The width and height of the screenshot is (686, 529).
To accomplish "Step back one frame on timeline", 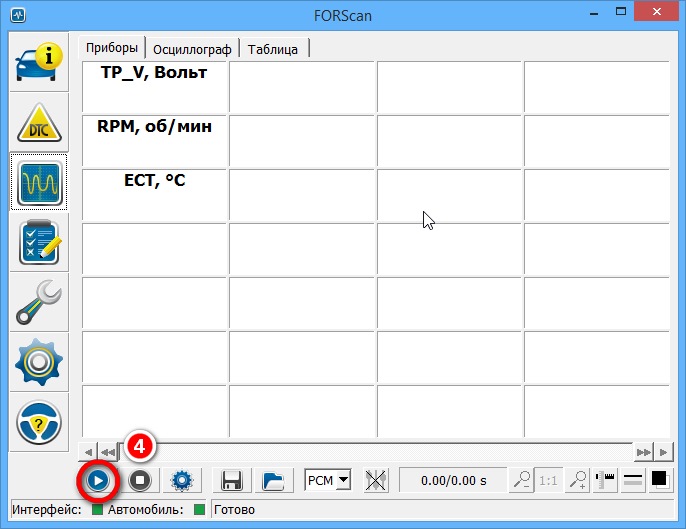I will point(88,452).
